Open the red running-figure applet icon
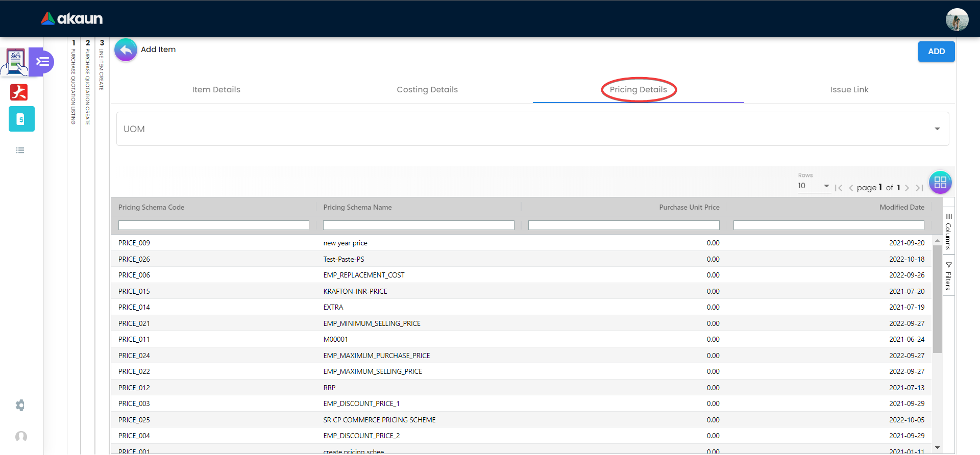 [x=19, y=92]
